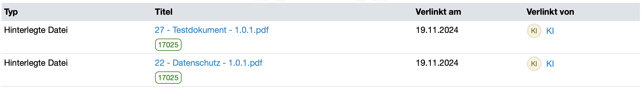Sort by the Titel column header
This screenshot has width=644, height=89.
pyautogui.click(x=163, y=12)
